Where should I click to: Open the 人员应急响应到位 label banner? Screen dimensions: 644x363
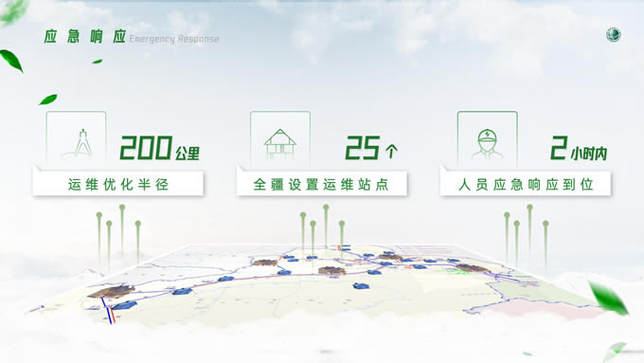tap(526, 184)
